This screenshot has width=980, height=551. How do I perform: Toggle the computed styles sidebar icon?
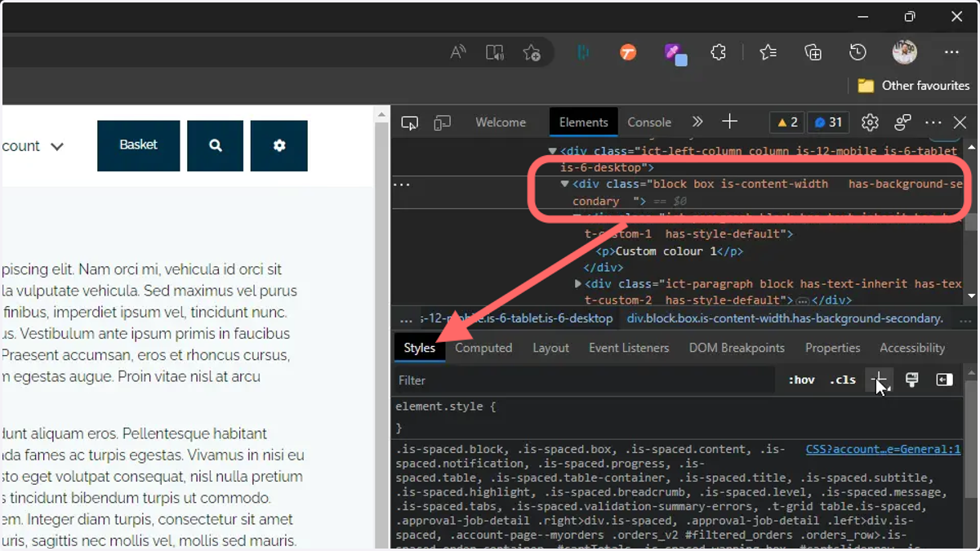coord(945,380)
